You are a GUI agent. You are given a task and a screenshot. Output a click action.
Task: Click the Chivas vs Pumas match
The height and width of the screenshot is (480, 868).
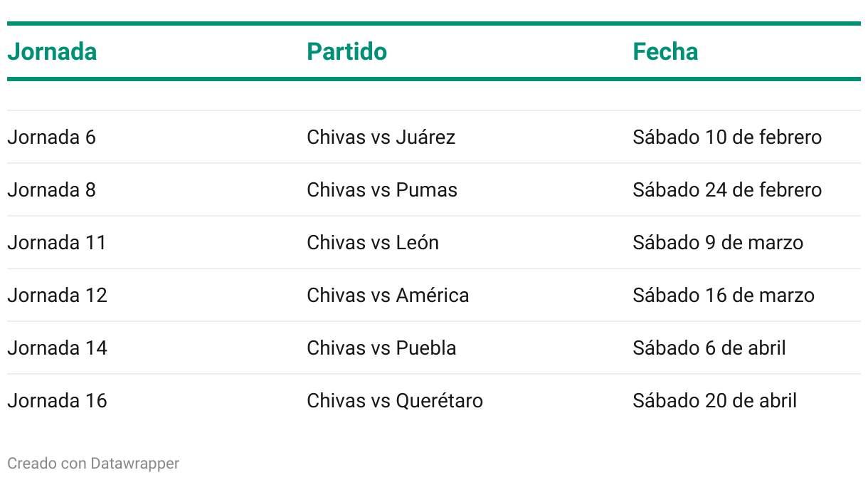click(x=382, y=189)
